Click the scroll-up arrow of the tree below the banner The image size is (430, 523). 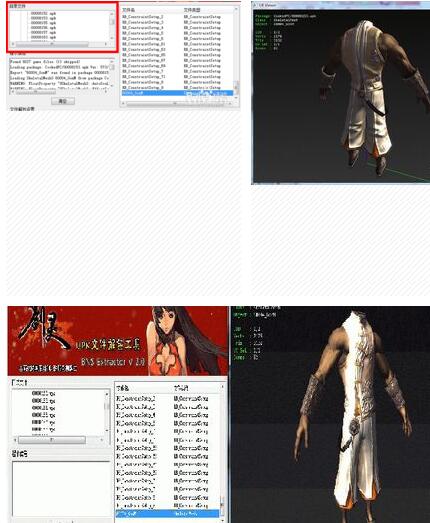(107, 394)
